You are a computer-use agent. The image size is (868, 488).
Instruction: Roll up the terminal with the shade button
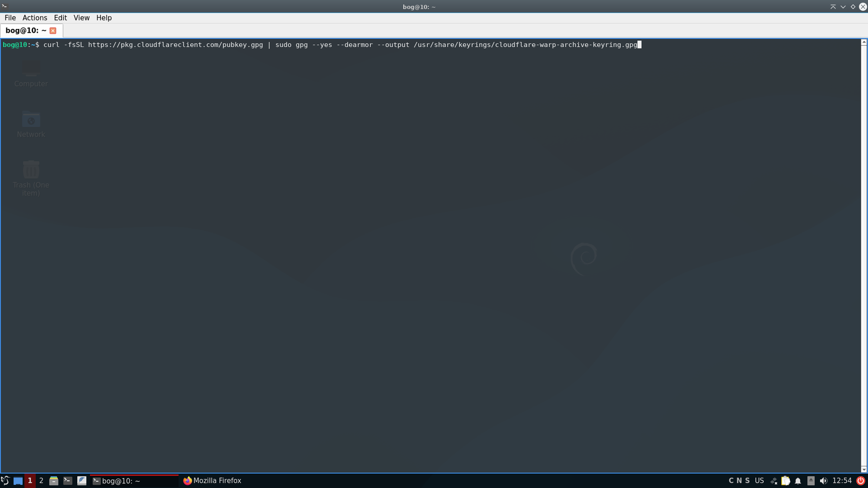(833, 6)
